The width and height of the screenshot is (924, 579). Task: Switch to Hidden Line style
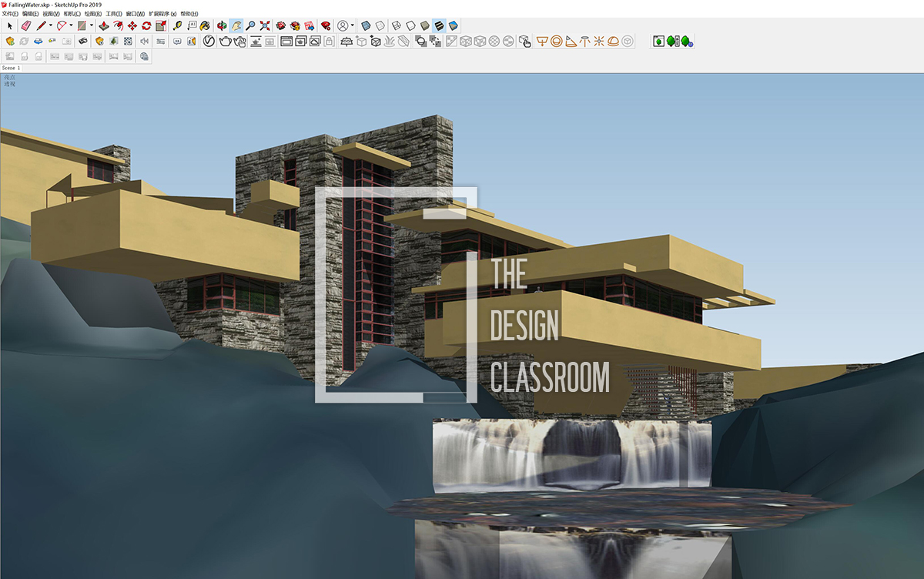(410, 25)
